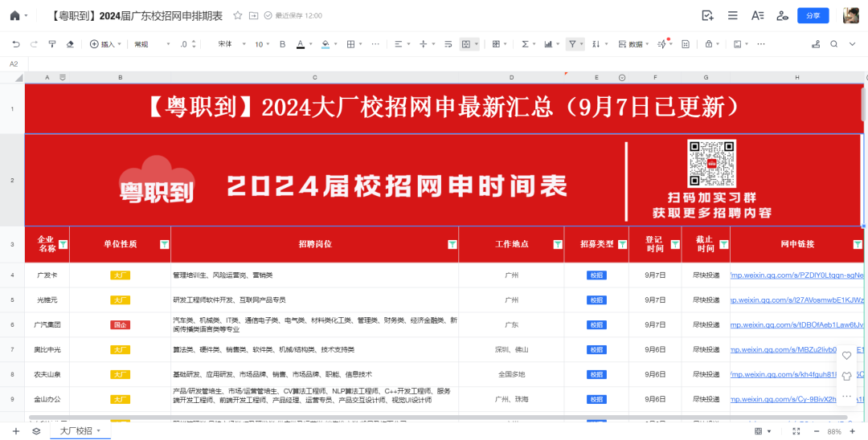Add a new sheet with plus icon
868x440 pixels.
15,431
